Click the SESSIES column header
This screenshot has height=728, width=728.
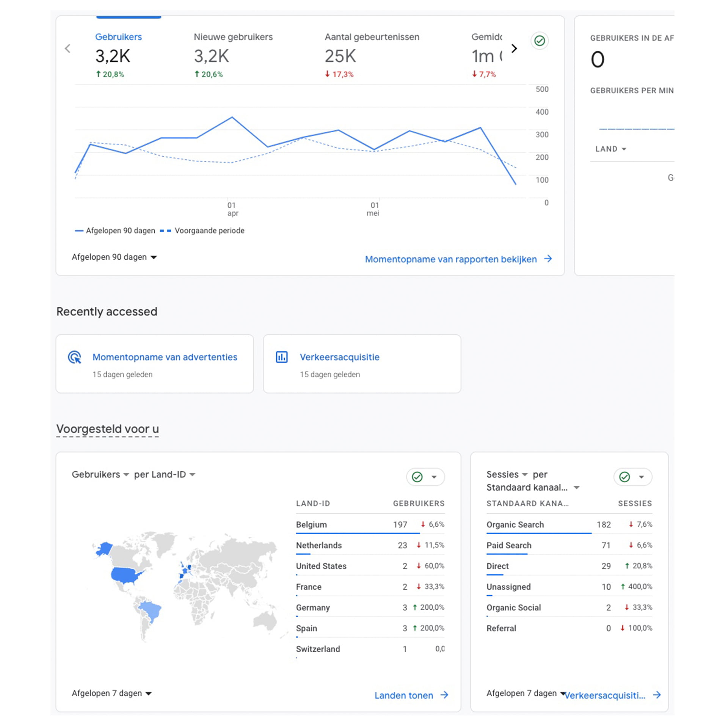click(x=635, y=504)
